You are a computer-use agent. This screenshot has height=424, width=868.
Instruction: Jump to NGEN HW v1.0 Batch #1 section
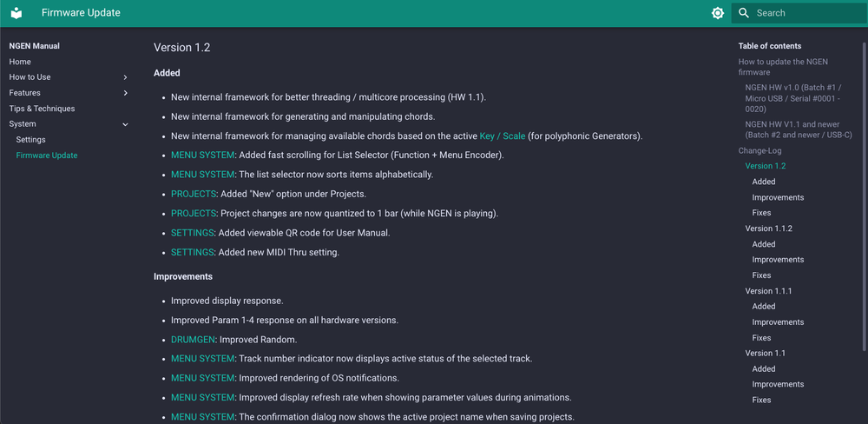(793, 98)
